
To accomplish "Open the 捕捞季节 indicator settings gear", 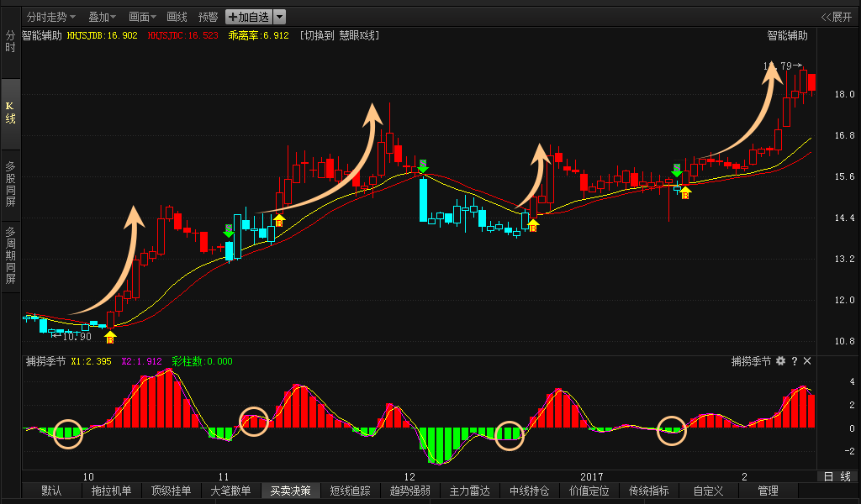I will click(x=780, y=361).
